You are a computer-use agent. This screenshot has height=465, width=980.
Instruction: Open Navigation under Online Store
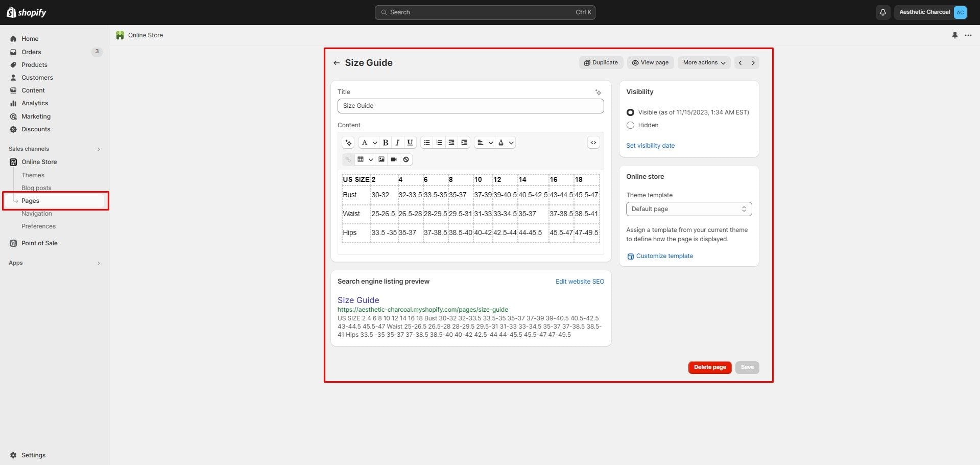pyautogui.click(x=37, y=214)
